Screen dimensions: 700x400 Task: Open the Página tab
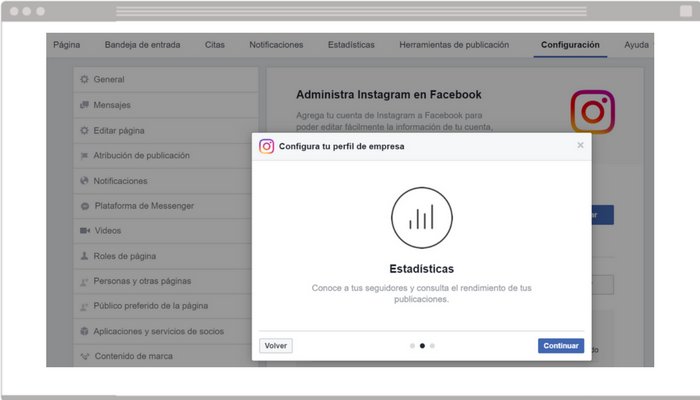[67, 45]
